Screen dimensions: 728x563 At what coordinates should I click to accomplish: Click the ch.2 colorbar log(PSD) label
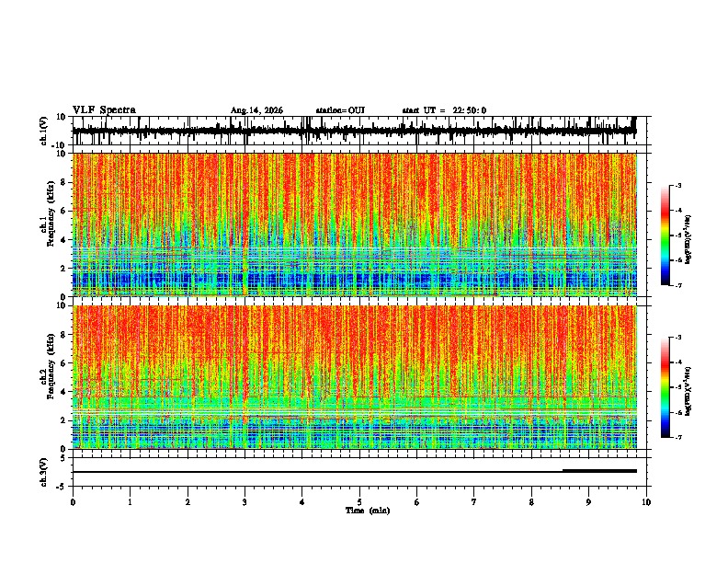688,391
